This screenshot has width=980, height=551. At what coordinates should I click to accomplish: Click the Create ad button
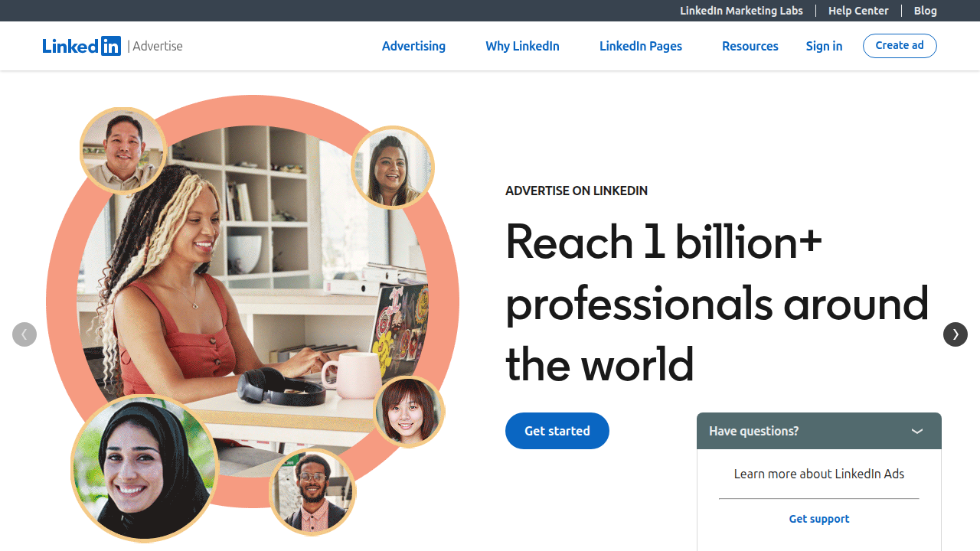coord(900,45)
